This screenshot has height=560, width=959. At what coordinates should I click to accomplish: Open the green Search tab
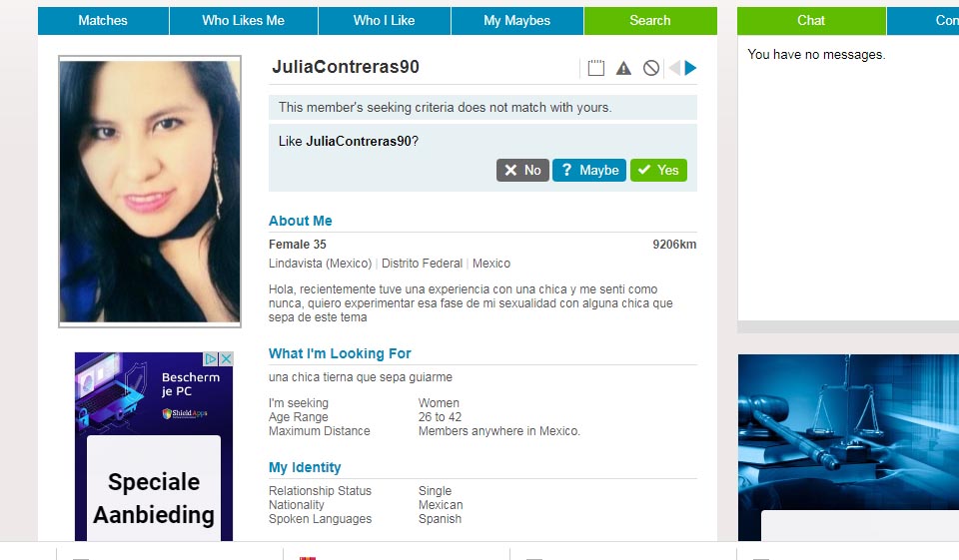pyautogui.click(x=649, y=21)
